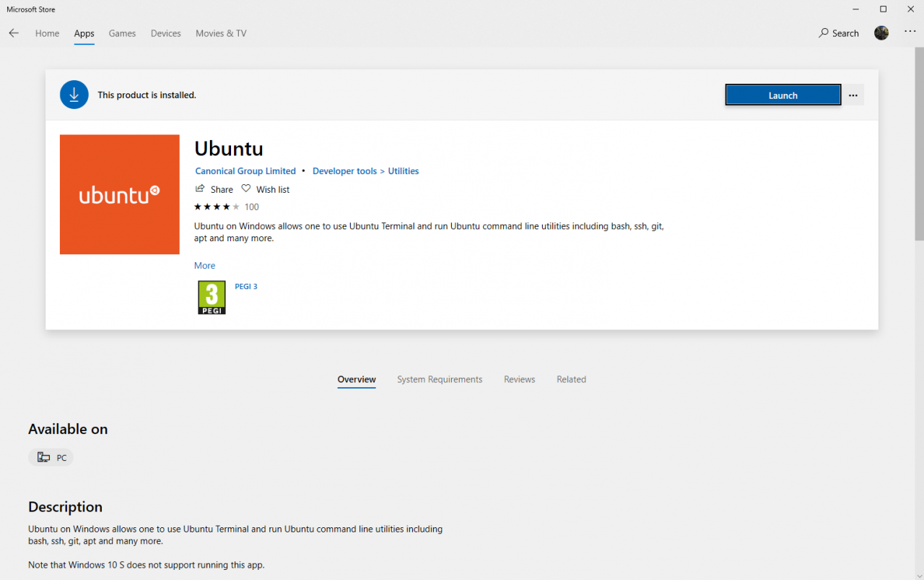Open the top-right See more ellipsis menu
924x580 pixels.
click(910, 33)
